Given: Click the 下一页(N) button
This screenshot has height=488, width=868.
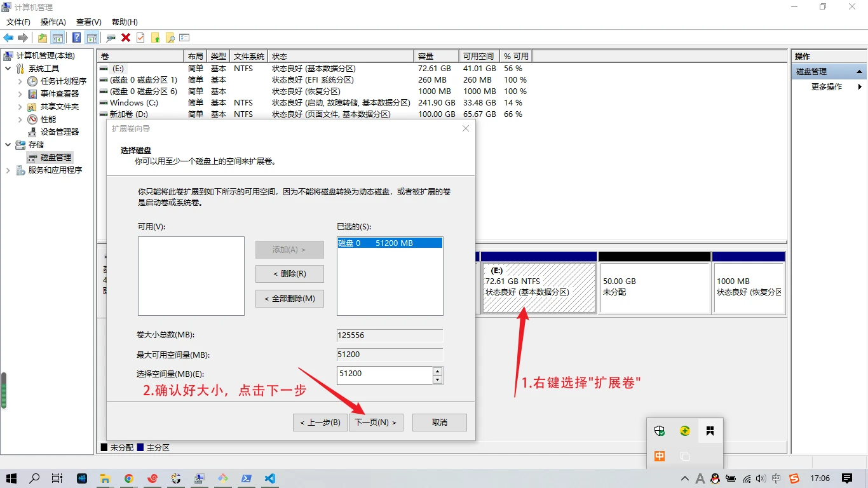Looking at the screenshot, I should (x=376, y=423).
